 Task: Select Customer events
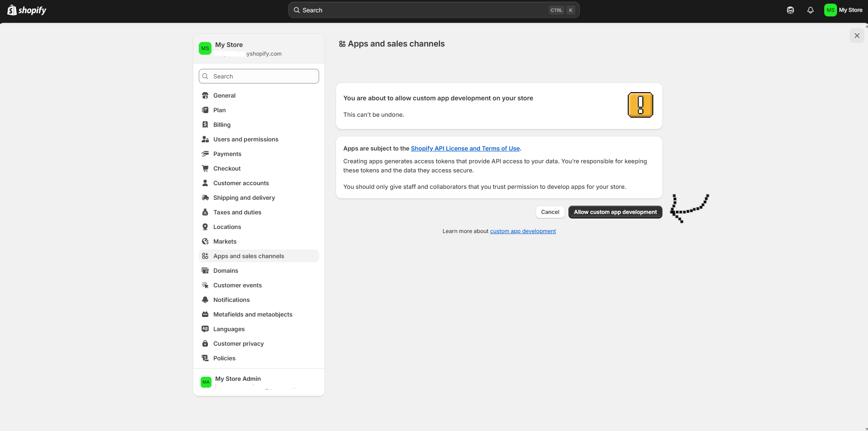[x=259, y=285]
